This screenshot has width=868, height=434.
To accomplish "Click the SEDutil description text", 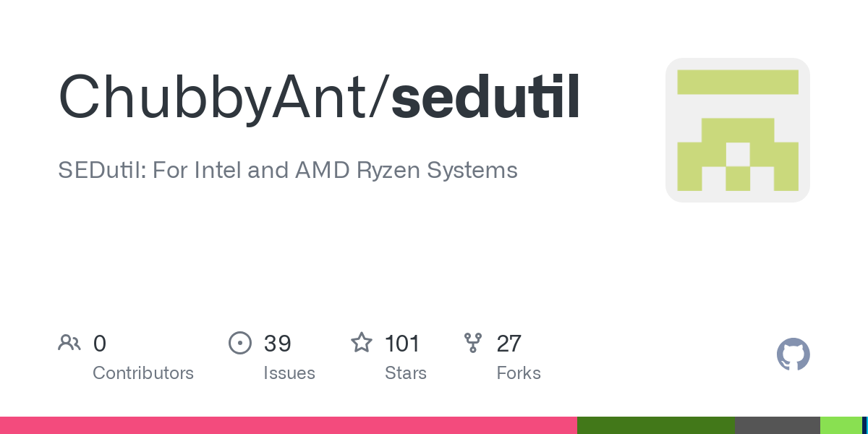I will pos(288,171).
